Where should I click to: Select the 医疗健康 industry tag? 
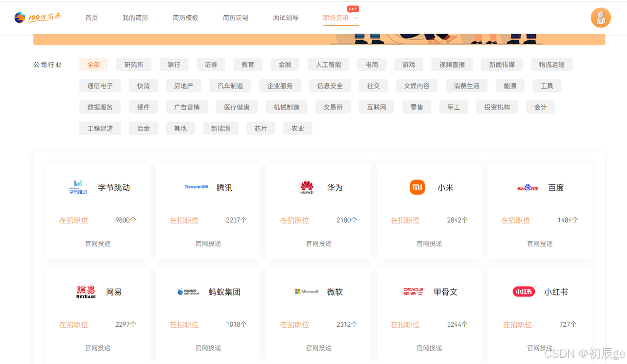pyautogui.click(x=237, y=107)
